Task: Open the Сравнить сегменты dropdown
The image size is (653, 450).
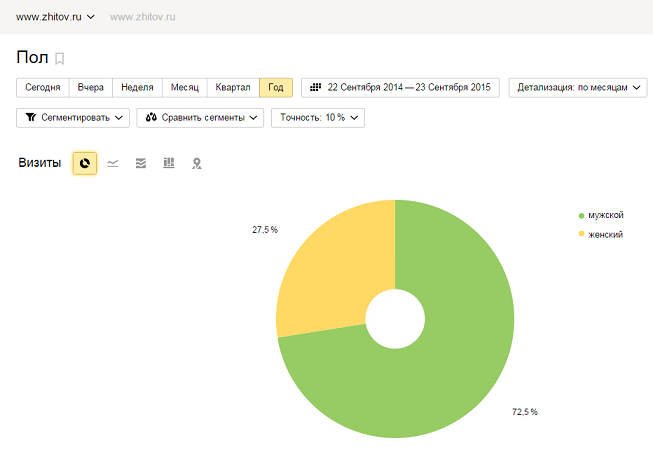Action: [200, 118]
